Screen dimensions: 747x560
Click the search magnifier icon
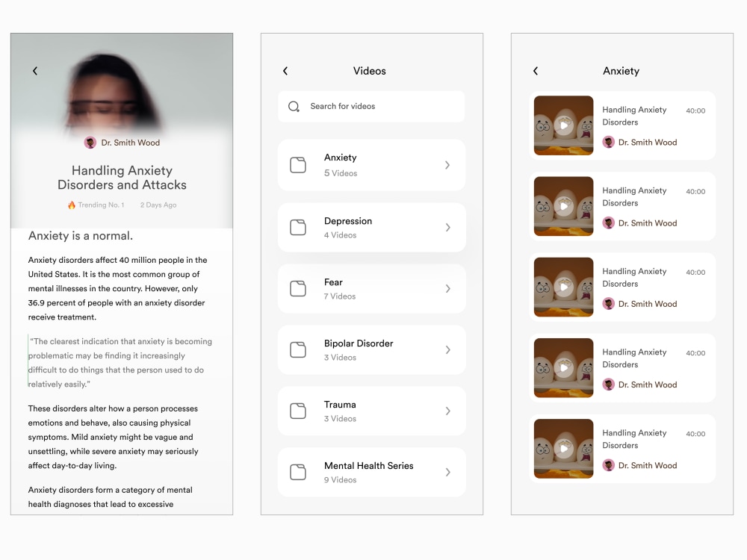click(294, 107)
